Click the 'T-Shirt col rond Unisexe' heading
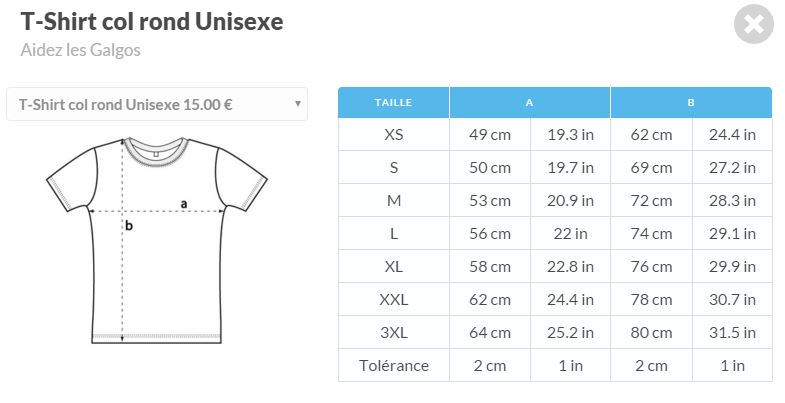Screen dimensions: 785x403 [152, 22]
